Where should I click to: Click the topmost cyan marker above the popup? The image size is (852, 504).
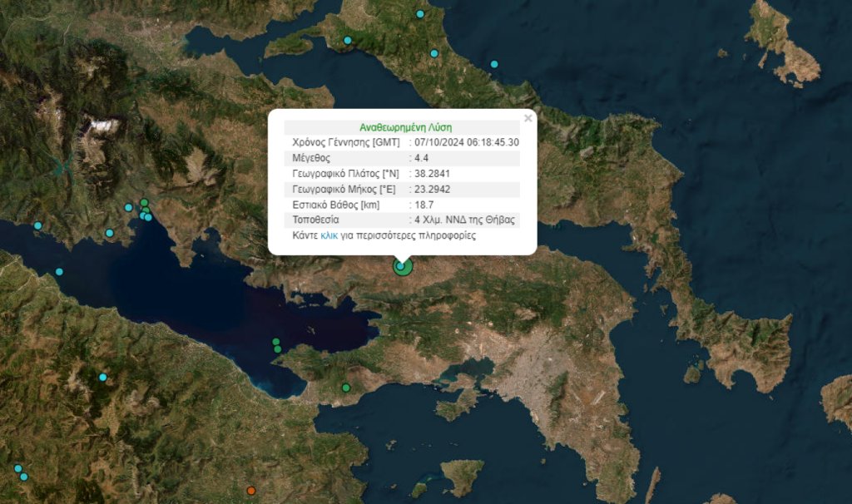420,14
